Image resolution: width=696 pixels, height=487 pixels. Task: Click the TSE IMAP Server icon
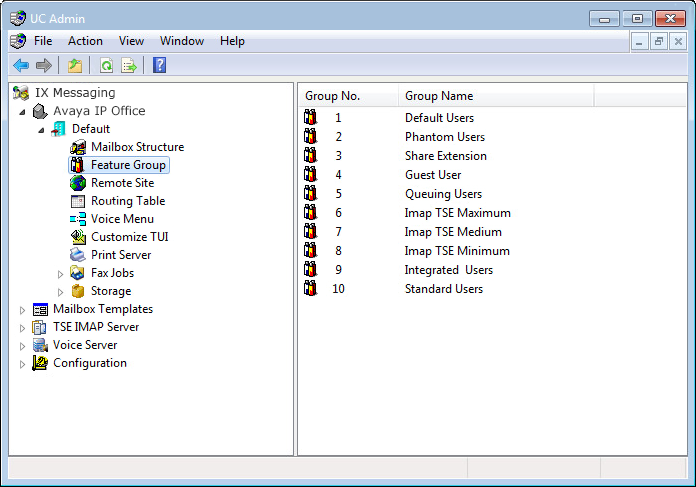[x=40, y=328]
